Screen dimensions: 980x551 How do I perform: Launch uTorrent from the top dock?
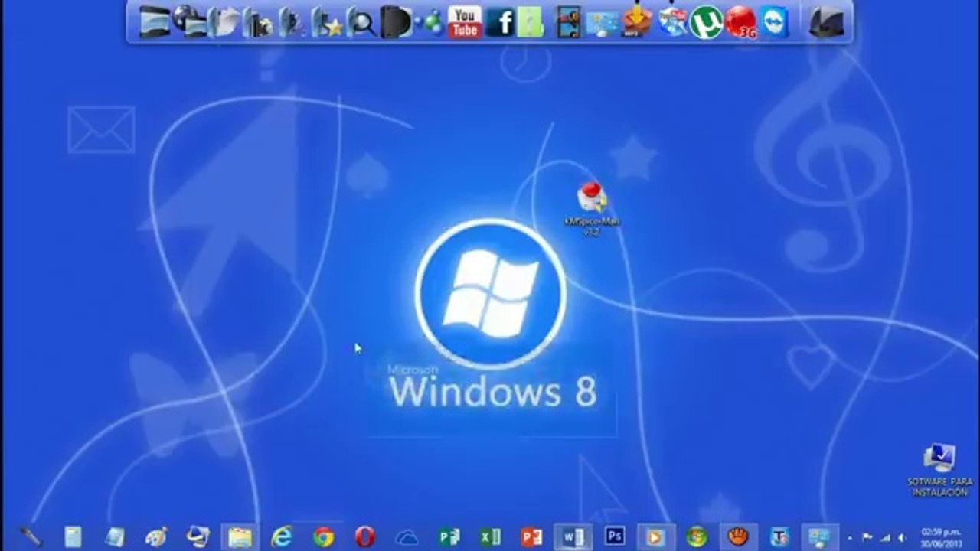pyautogui.click(x=706, y=22)
